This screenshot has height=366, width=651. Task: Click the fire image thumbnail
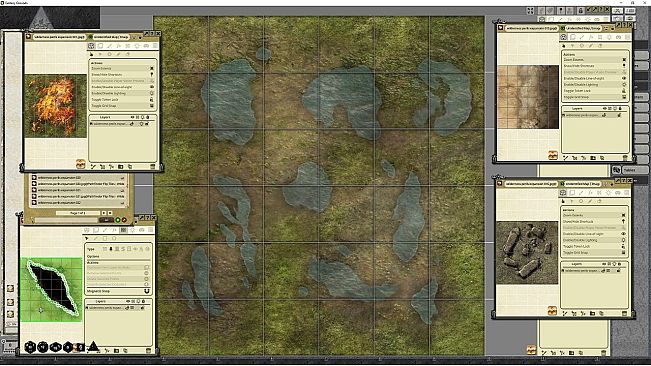click(56, 106)
